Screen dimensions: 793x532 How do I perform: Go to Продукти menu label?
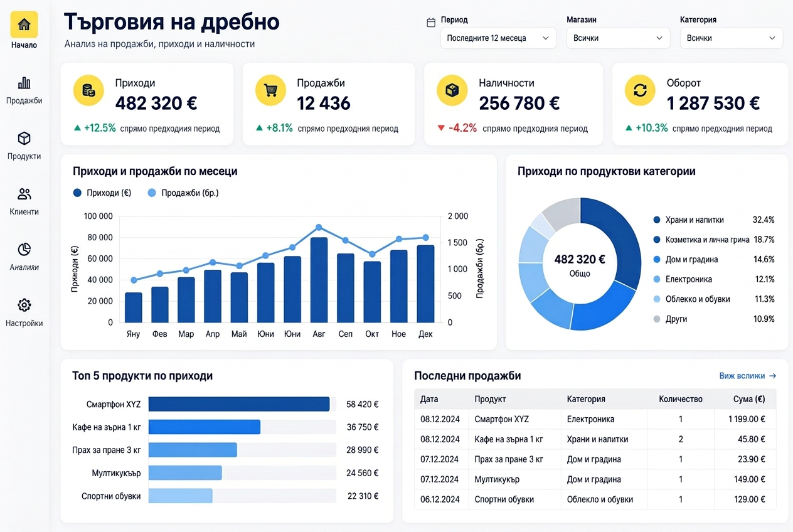[24, 156]
